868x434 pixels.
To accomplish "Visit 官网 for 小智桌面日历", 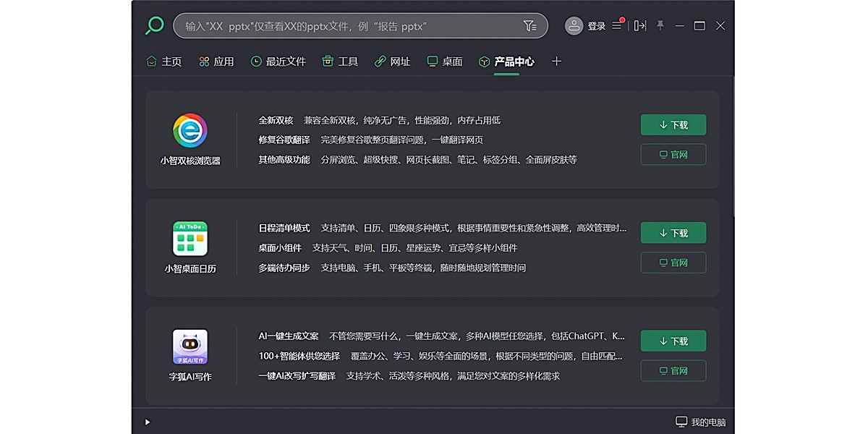I will [673, 263].
